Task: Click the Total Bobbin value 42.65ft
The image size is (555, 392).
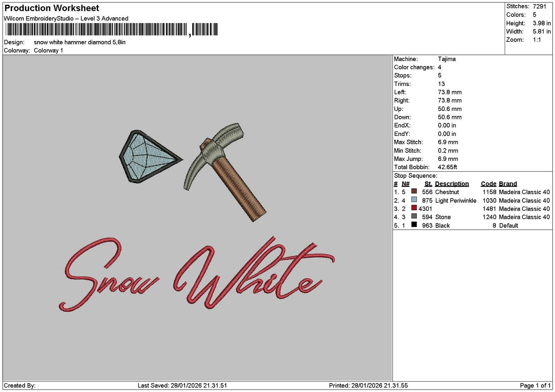Action: pos(447,167)
